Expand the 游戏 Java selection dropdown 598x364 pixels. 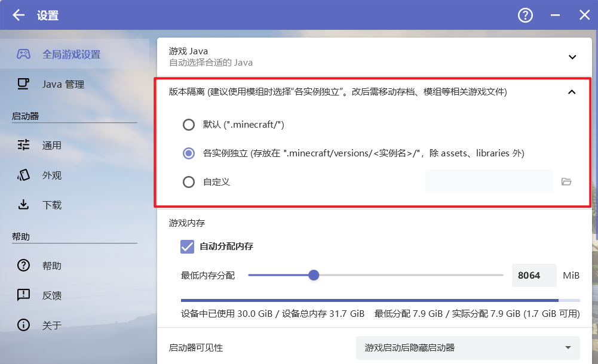pos(572,57)
